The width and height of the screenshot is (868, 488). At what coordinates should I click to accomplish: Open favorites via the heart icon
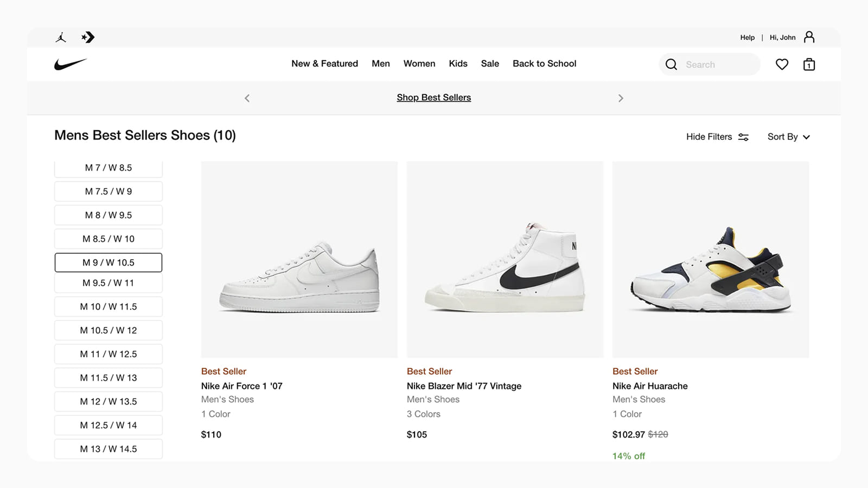point(782,65)
